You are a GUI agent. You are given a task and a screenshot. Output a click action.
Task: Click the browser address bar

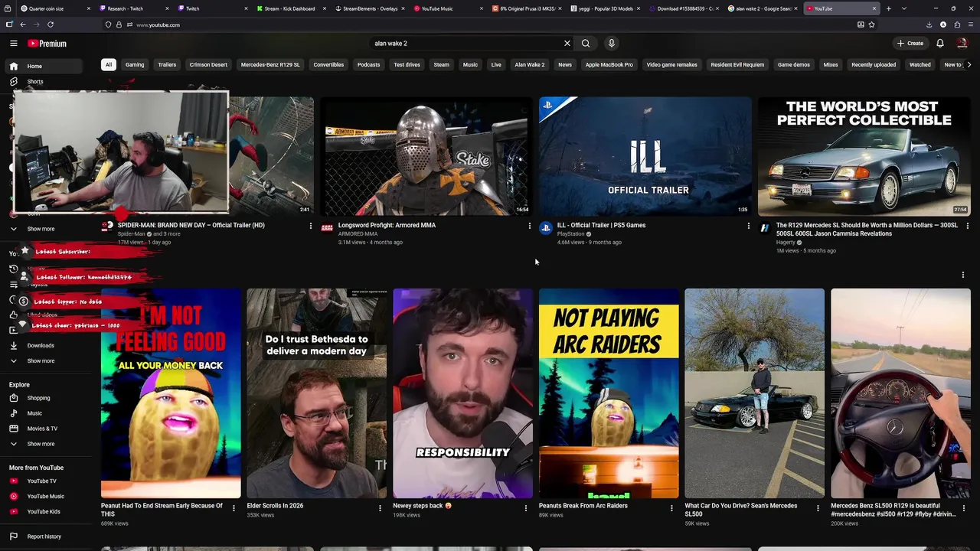click(x=490, y=24)
